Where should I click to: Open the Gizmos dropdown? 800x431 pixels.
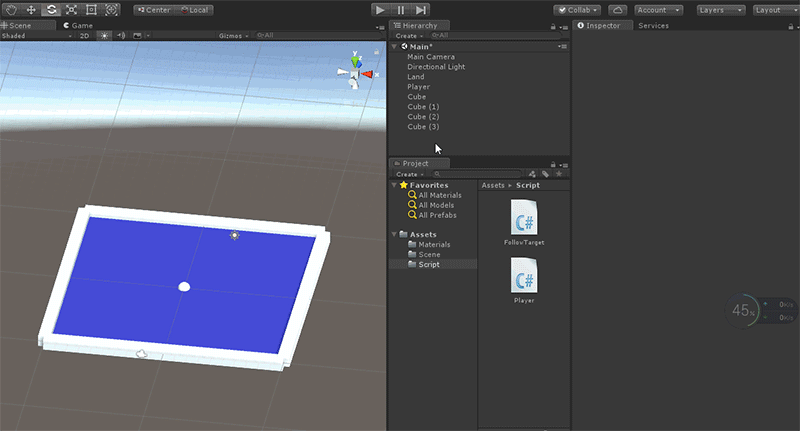tap(233, 36)
